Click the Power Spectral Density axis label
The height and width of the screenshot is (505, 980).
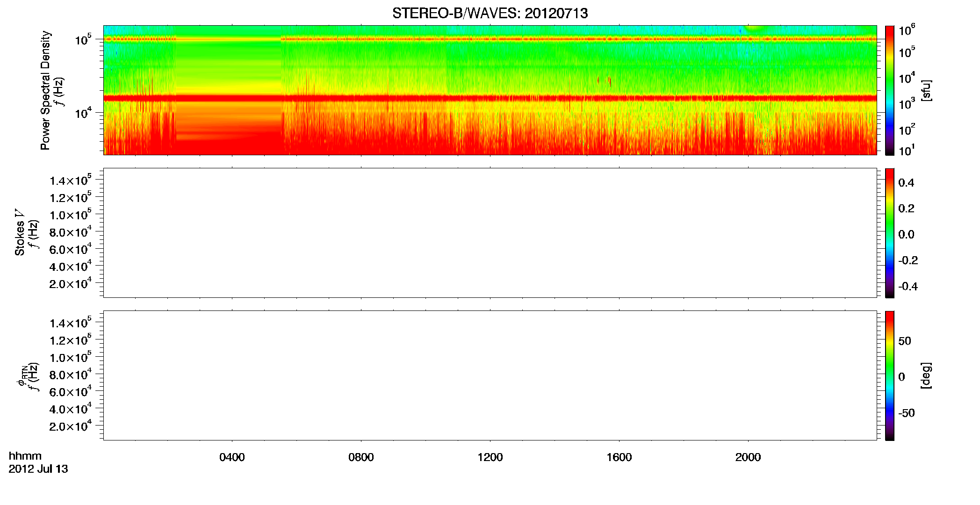(46, 90)
